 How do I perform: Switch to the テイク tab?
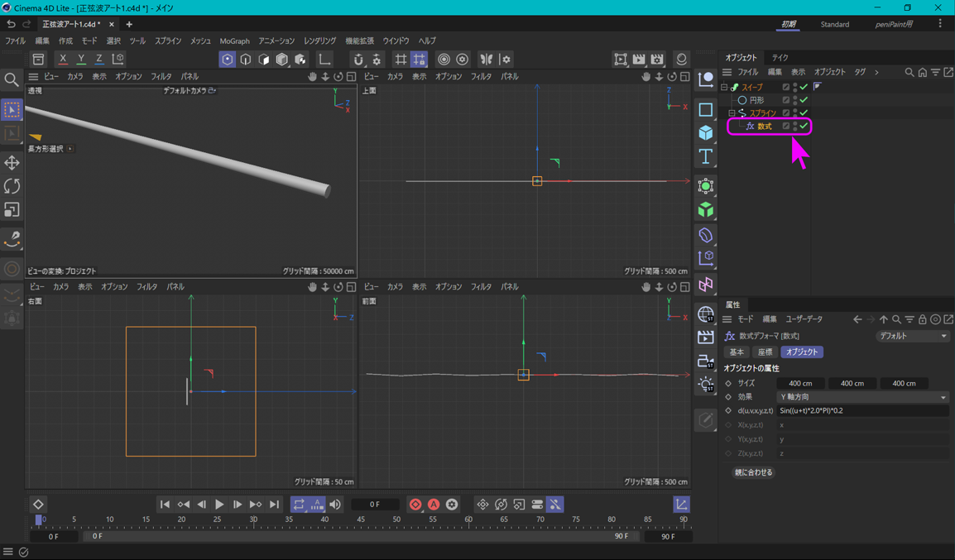point(780,58)
